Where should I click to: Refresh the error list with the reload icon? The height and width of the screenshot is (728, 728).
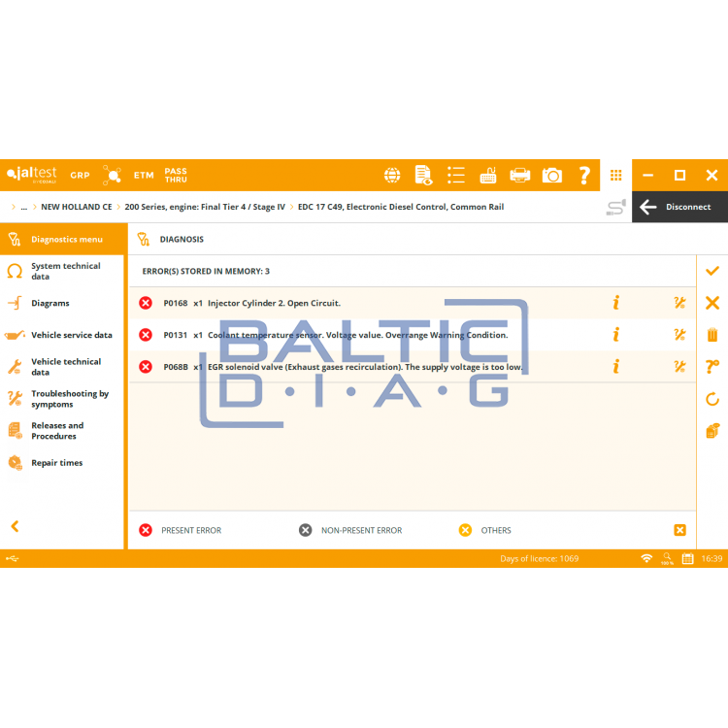(x=712, y=399)
